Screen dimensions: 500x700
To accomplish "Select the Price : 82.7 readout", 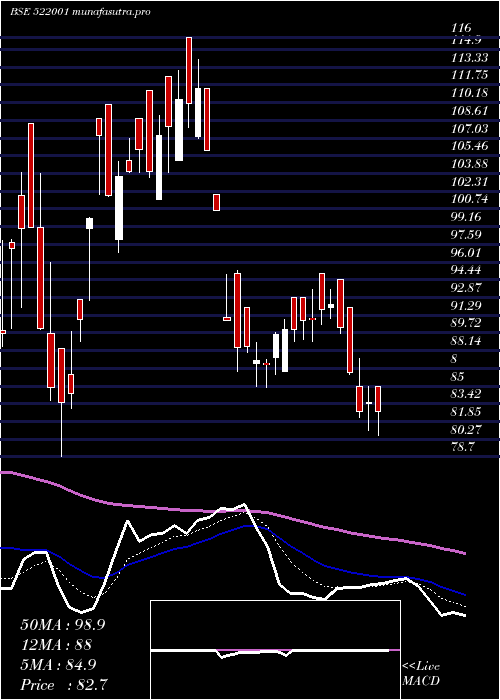I will coord(64,685).
